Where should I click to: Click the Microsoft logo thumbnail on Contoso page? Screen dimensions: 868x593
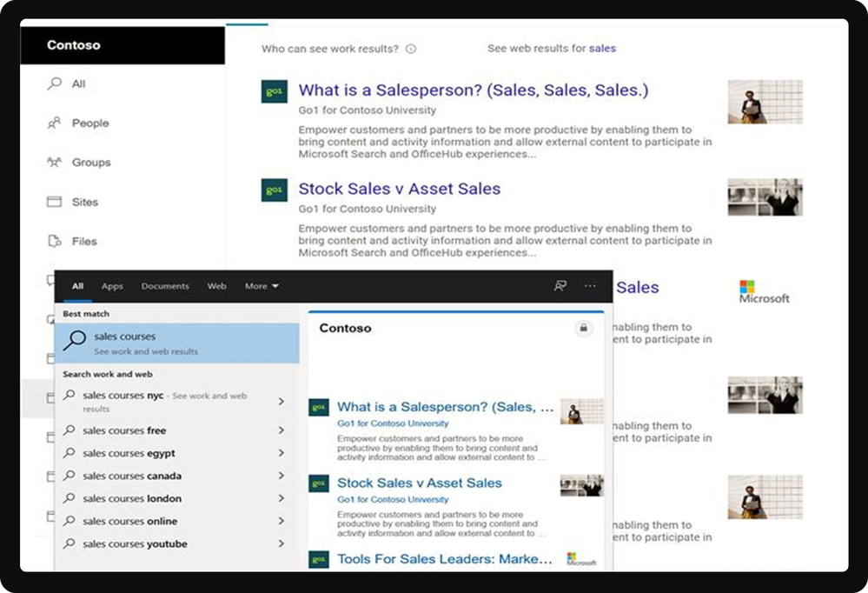765,291
